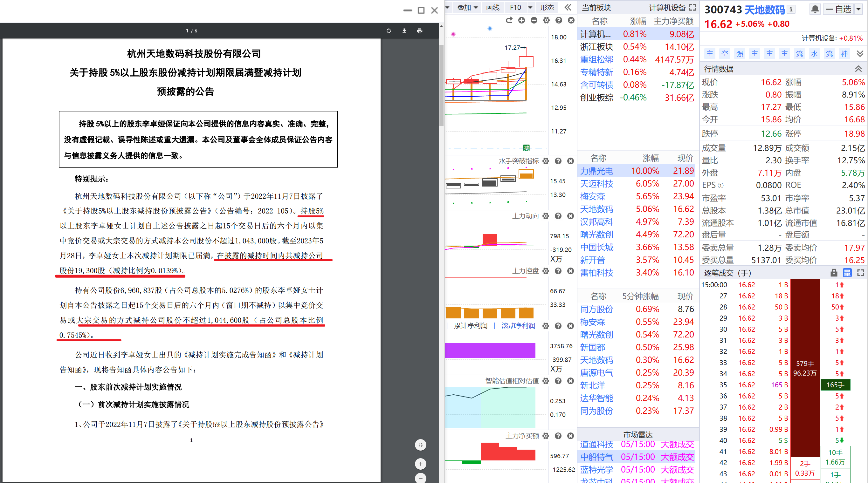This screenshot has height=483, width=868.
Task: Lock the 逐笔成交 tick list
Action: tap(834, 273)
